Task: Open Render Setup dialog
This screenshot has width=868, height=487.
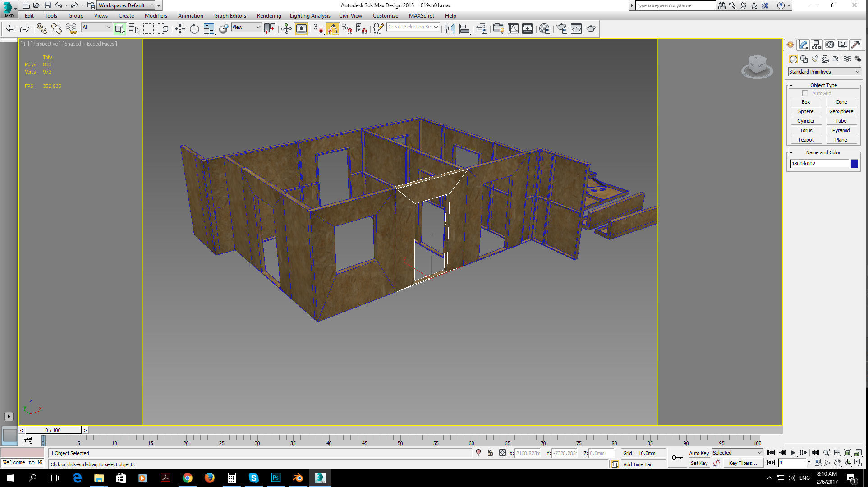Action: point(561,29)
